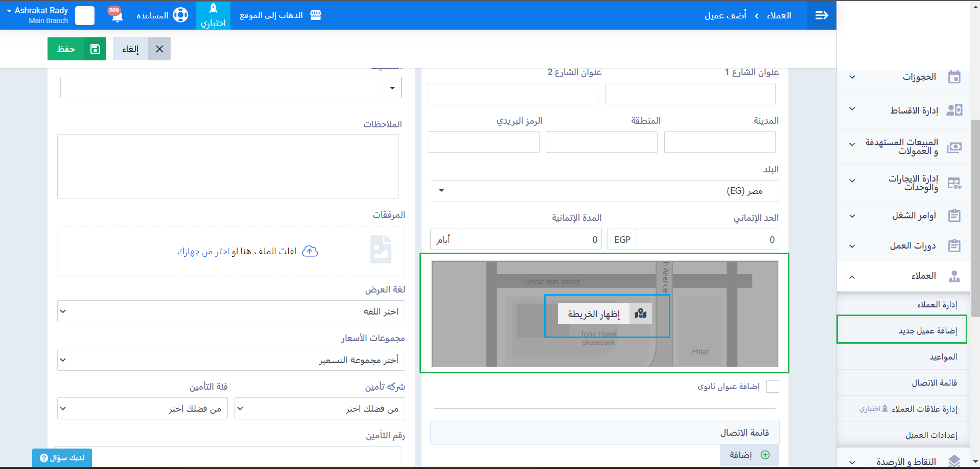Enable the secondary address checkbox (إضافة عنوان ثانوي)

pyautogui.click(x=773, y=387)
